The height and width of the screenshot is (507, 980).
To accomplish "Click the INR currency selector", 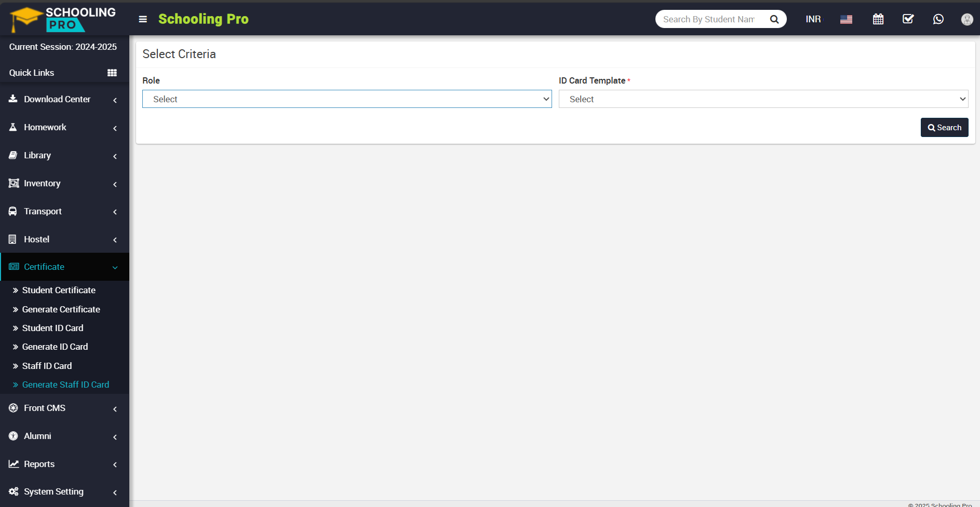I will (x=813, y=19).
